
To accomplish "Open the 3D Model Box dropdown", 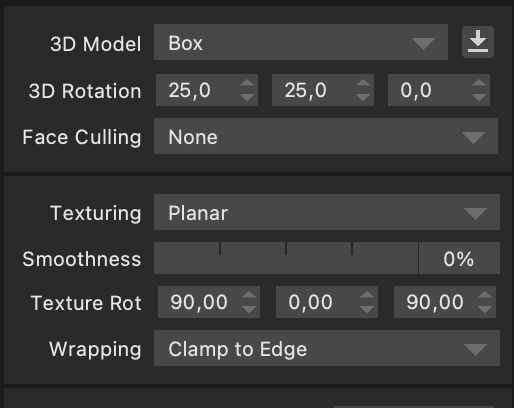I will point(301,42).
